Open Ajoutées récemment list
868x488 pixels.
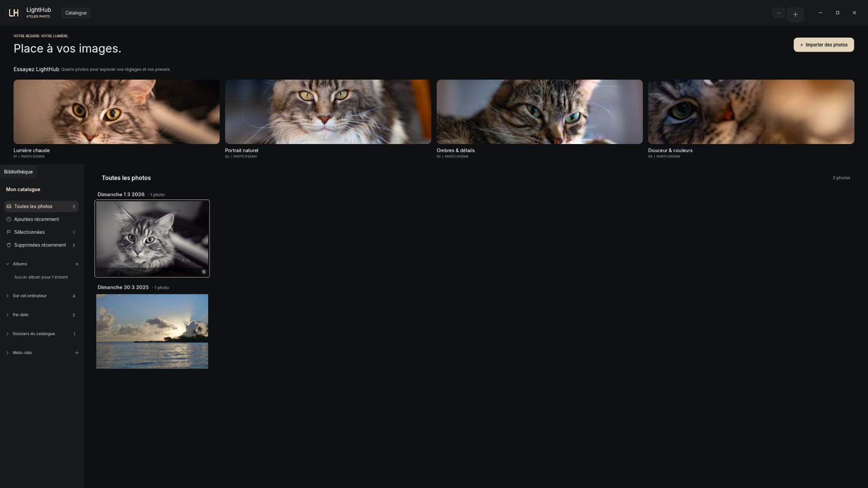point(41,219)
